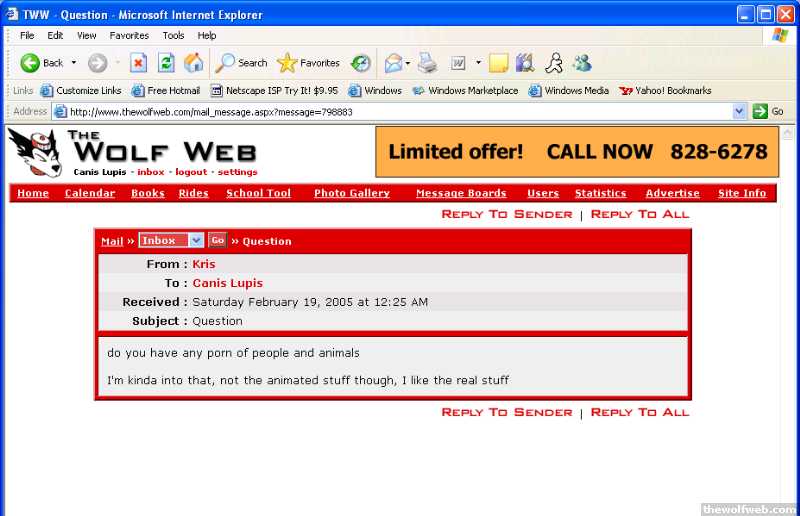The width and height of the screenshot is (800, 516).
Task: Go to the browser Home page icon
Action: [x=194, y=63]
